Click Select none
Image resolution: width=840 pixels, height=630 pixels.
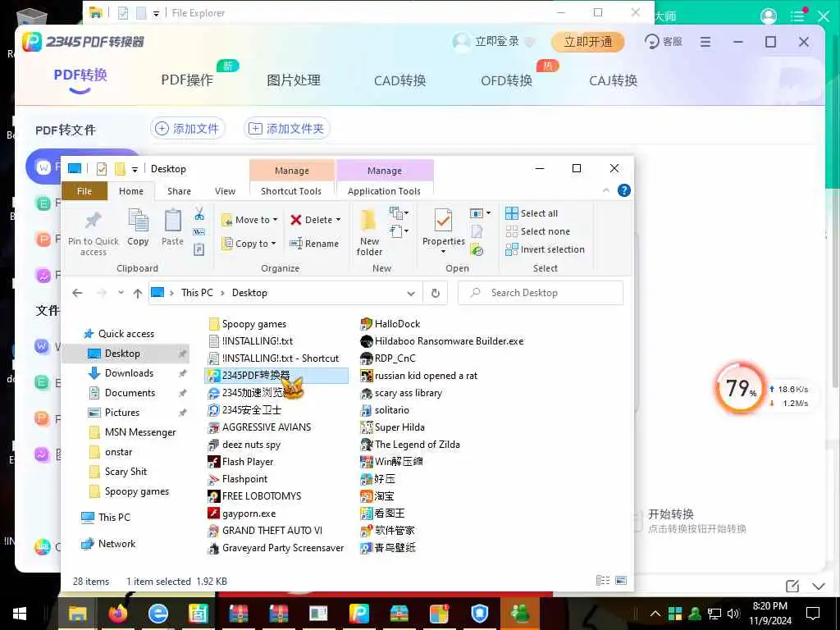click(538, 231)
